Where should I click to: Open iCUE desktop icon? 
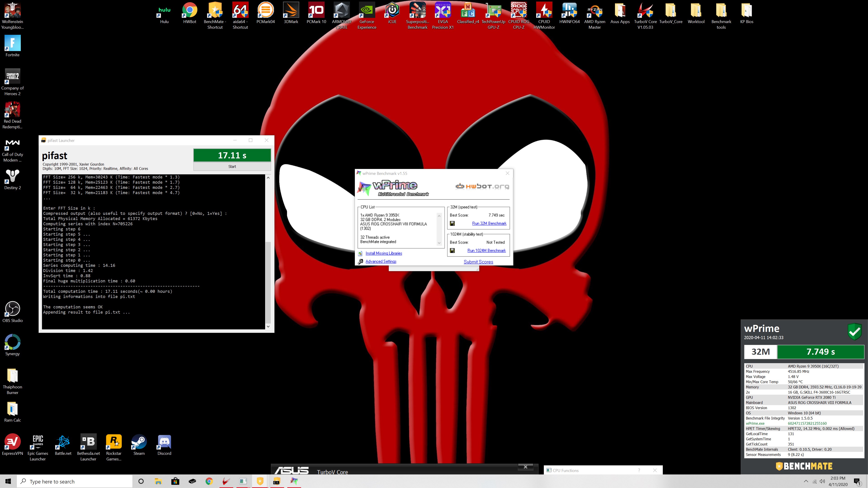pos(392,14)
